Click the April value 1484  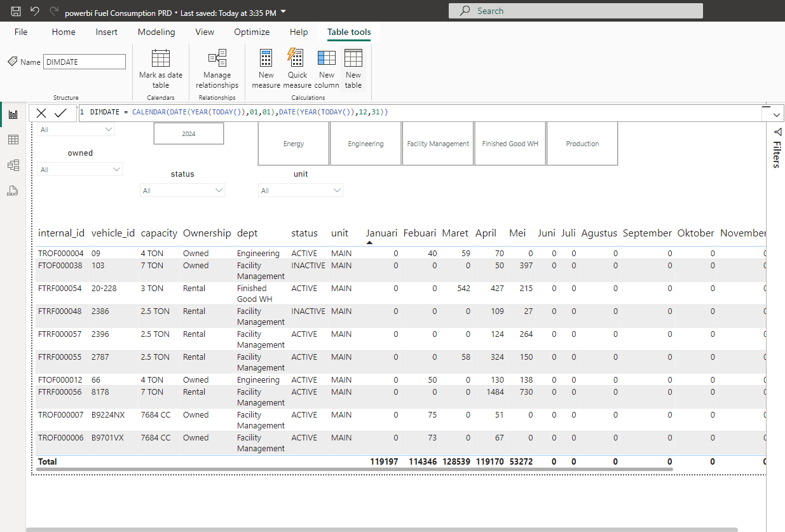pos(495,392)
